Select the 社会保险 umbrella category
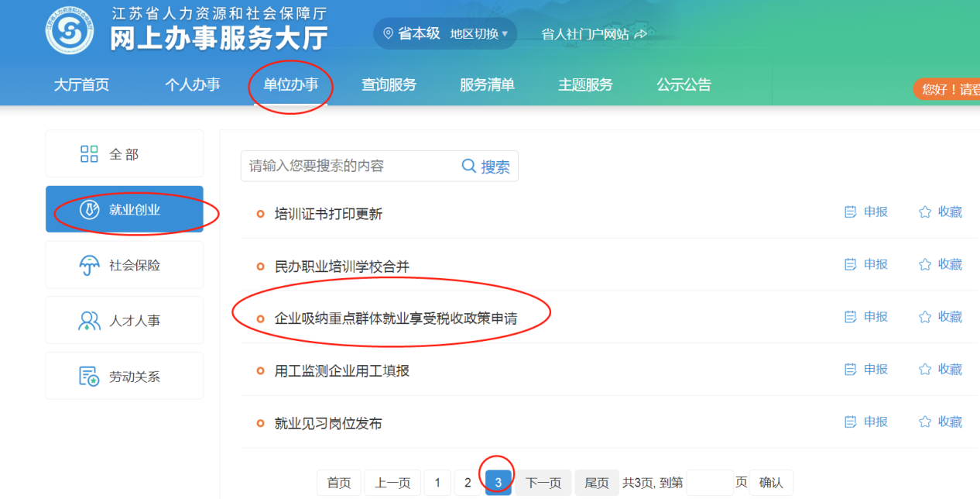 click(x=90, y=265)
